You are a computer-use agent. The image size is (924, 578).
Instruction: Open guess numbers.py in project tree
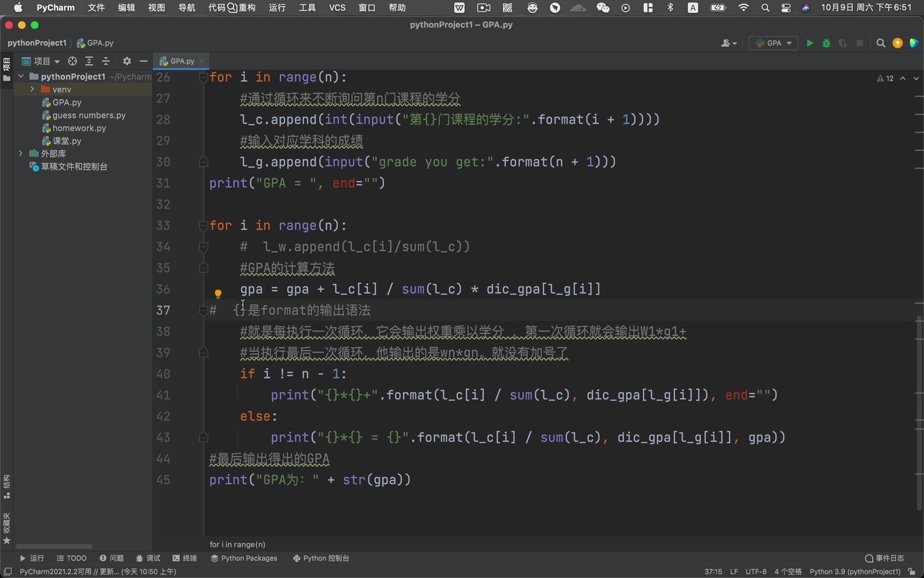pyautogui.click(x=89, y=115)
